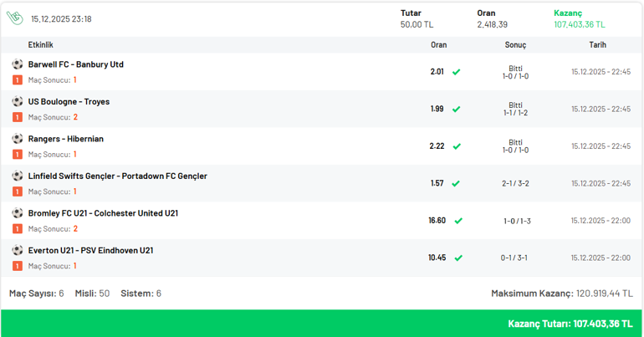Click green checkmark next to 1.57 odds
644x337 pixels.
pyautogui.click(x=457, y=183)
